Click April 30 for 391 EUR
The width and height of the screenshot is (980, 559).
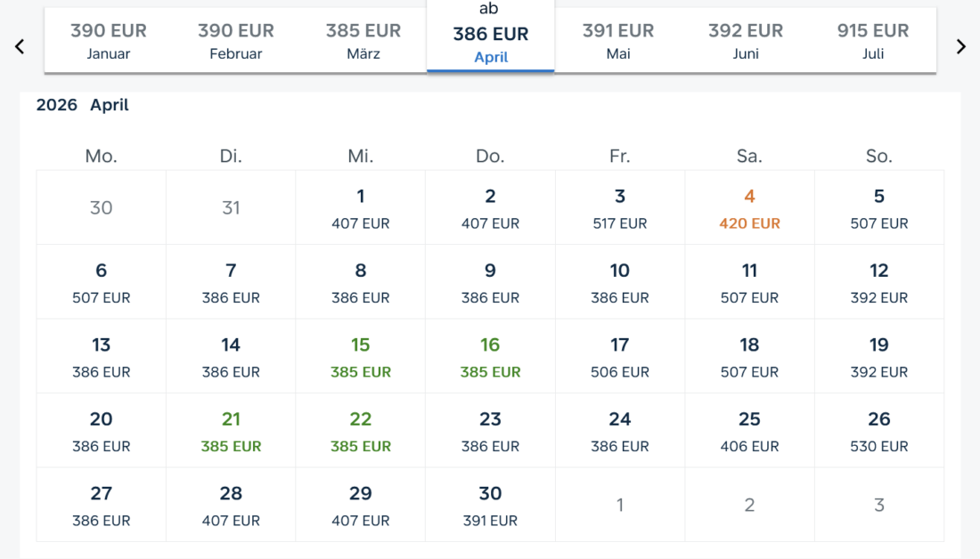pyautogui.click(x=490, y=505)
